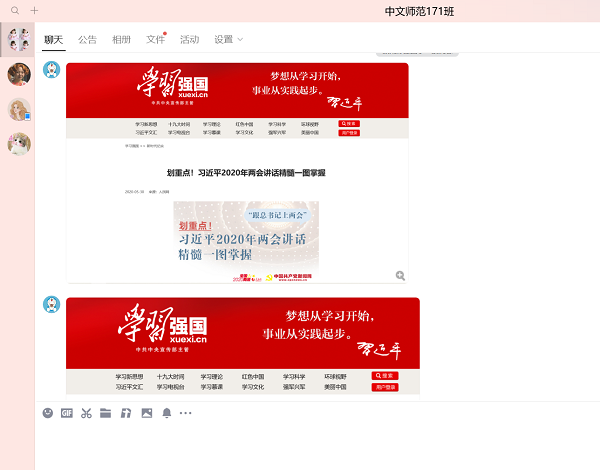
Task: Open the cartoon girl avatar conversation
Action: [x=19, y=109]
